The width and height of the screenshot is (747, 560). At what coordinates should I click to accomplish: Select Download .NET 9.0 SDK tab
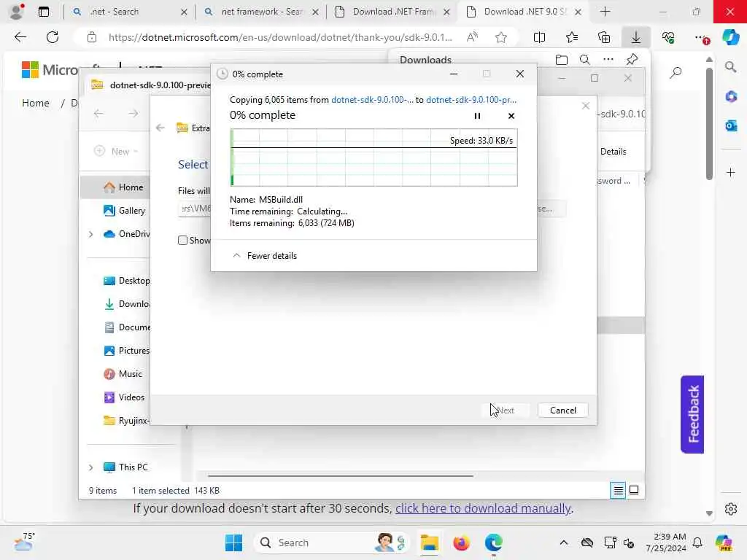click(x=525, y=12)
